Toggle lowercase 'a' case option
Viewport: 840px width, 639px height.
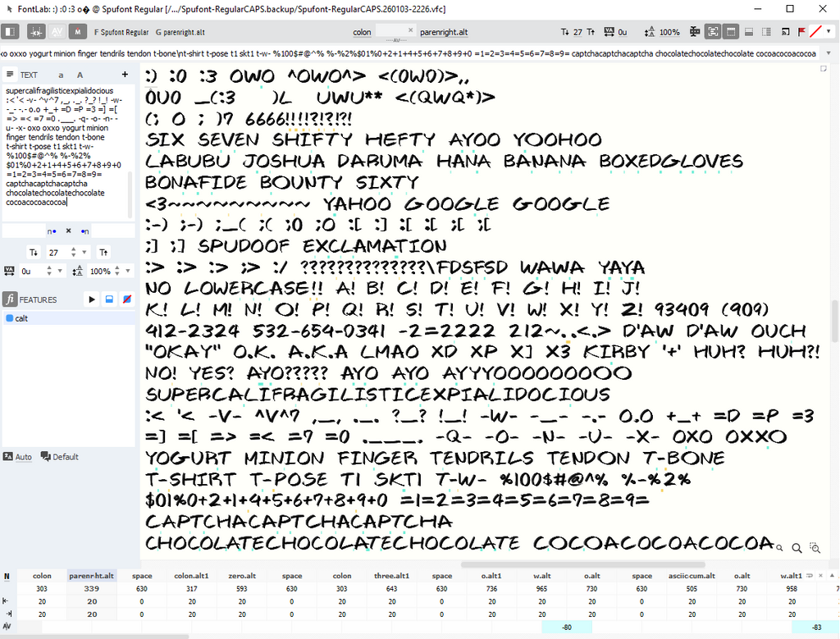click(61, 75)
